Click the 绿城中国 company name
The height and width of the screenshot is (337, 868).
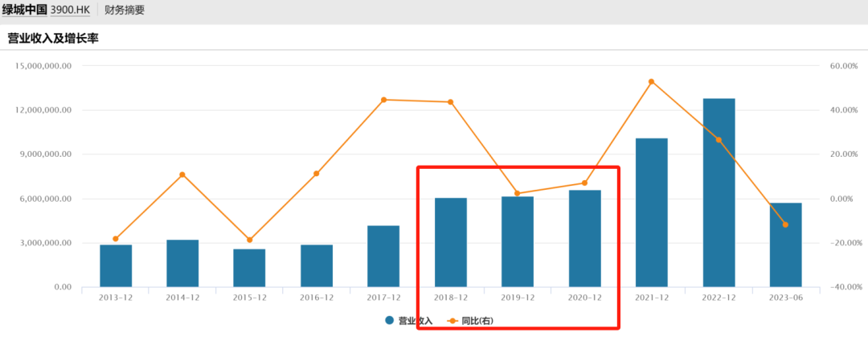point(24,10)
